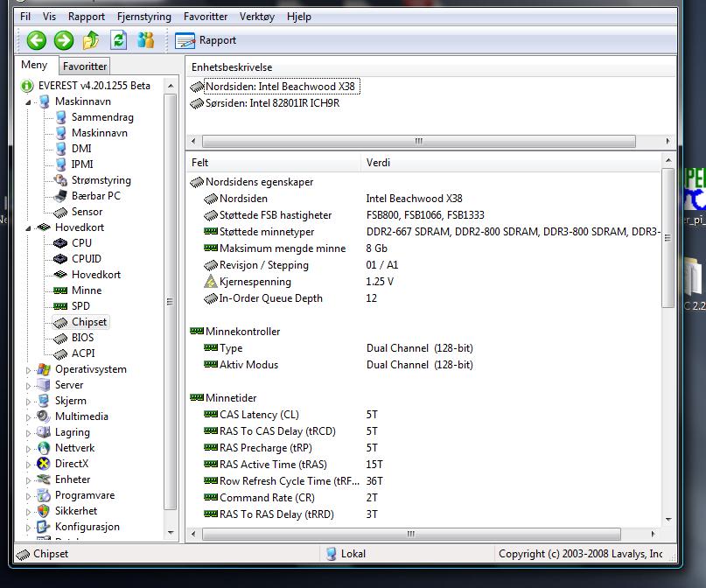The height and width of the screenshot is (588, 706).
Task: Click the Up folder toolbar icon
Action: 91,40
